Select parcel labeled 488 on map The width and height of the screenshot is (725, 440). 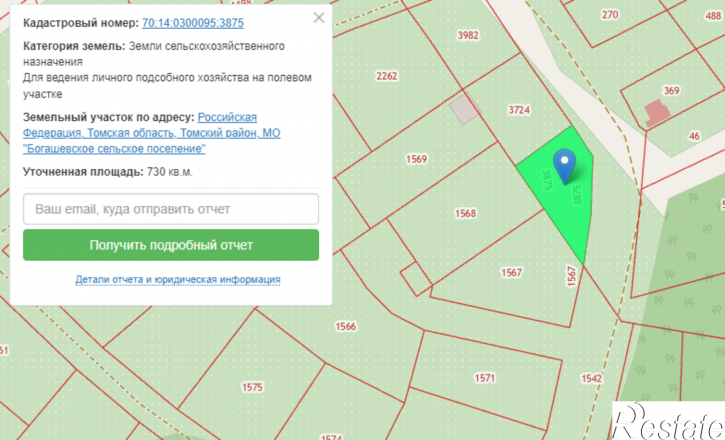coord(713,16)
